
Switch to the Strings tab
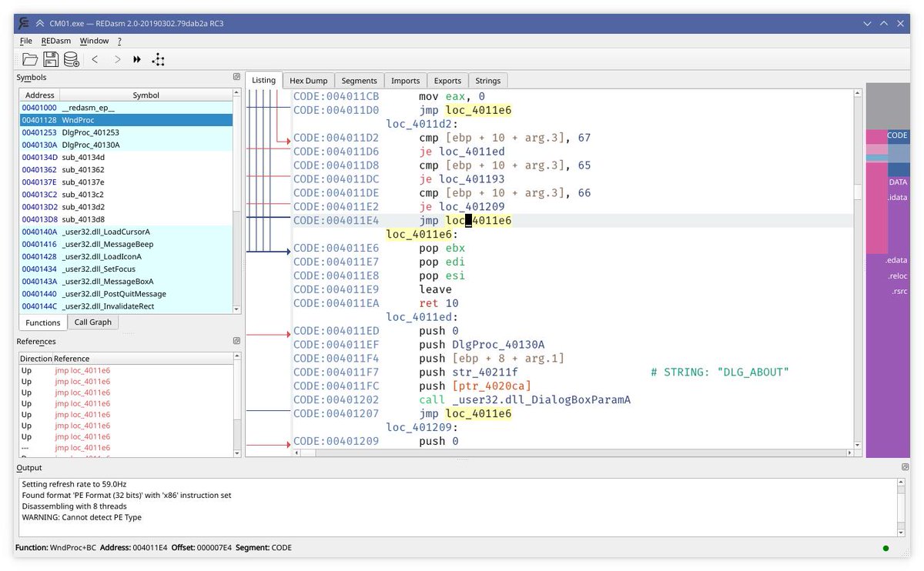tap(488, 81)
